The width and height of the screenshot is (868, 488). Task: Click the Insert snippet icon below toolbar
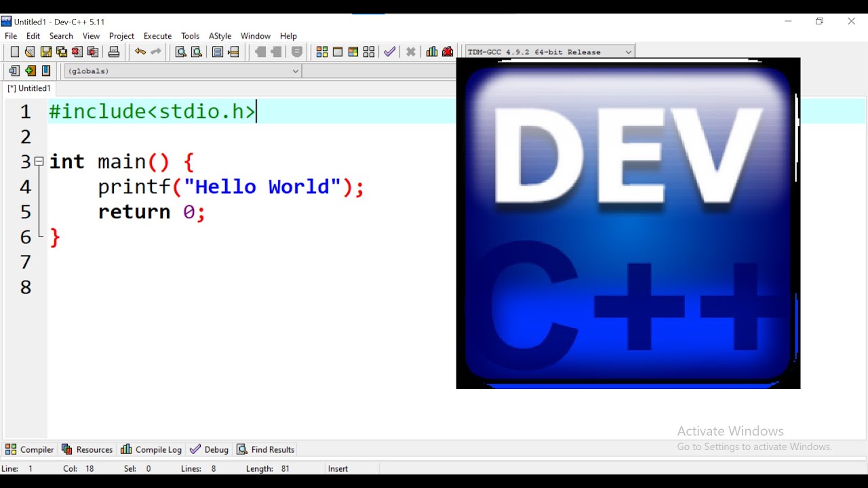coord(14,70)
